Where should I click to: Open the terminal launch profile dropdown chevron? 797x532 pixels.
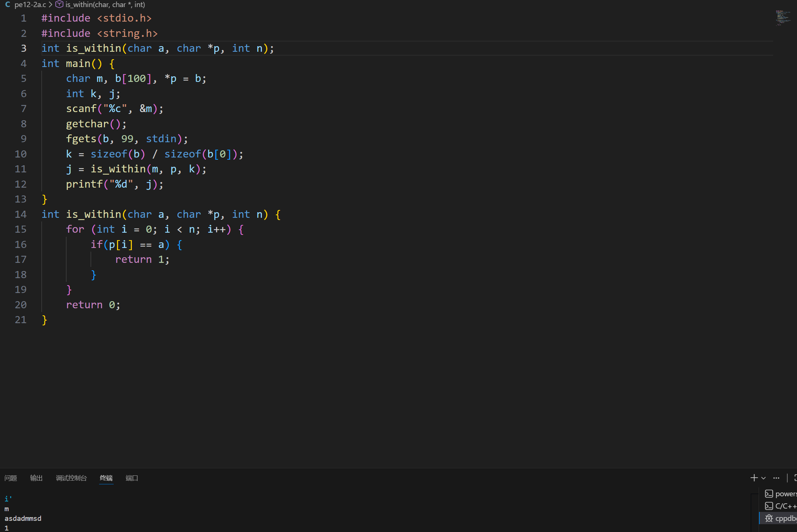tap(763, 478)
